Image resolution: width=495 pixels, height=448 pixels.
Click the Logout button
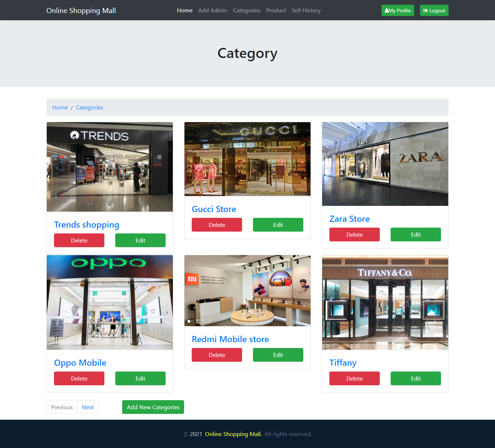click(434, 11)
